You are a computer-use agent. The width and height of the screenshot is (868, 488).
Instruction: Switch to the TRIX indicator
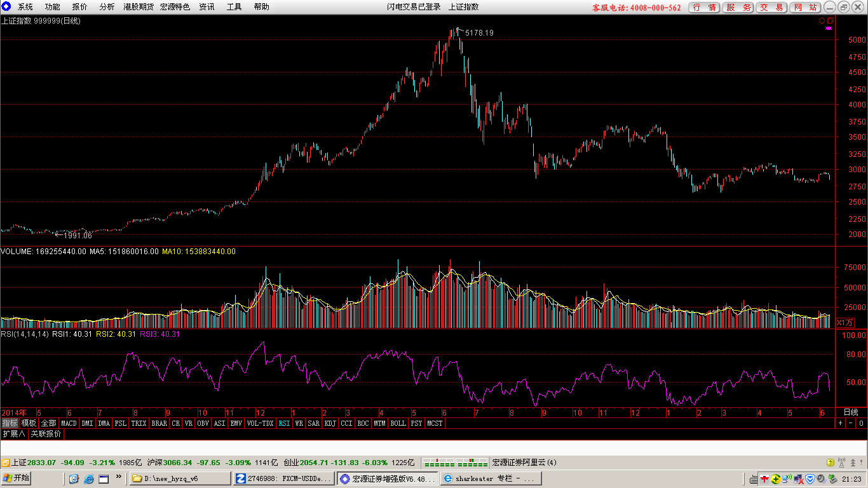point(139,423)
